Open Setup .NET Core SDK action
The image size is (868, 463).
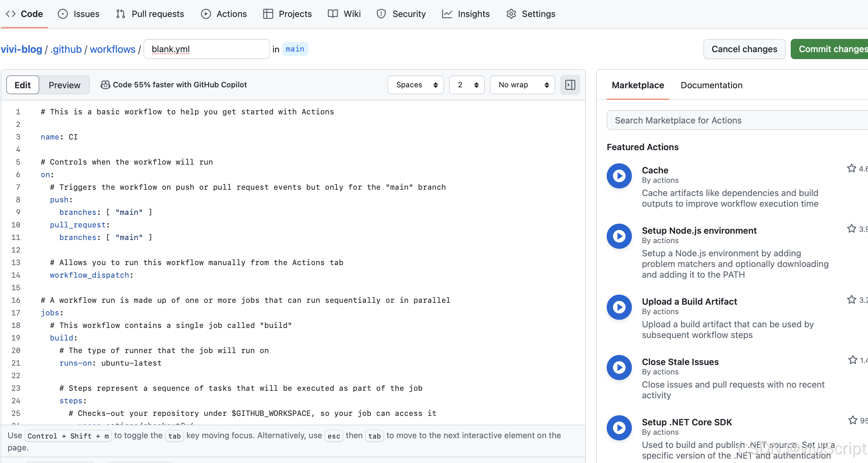point(687,422)
